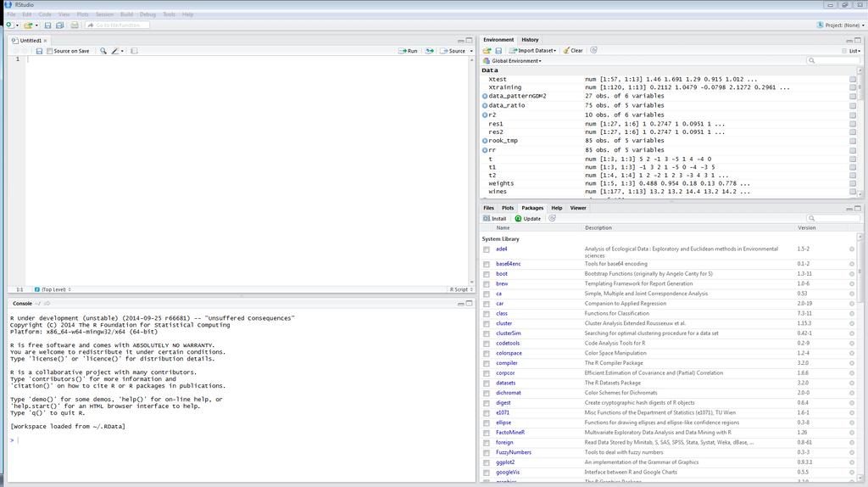Save workspace using Environment disk icon
Image resolution: width=868 pixels, height=487 pixels.
pos(498,50)
